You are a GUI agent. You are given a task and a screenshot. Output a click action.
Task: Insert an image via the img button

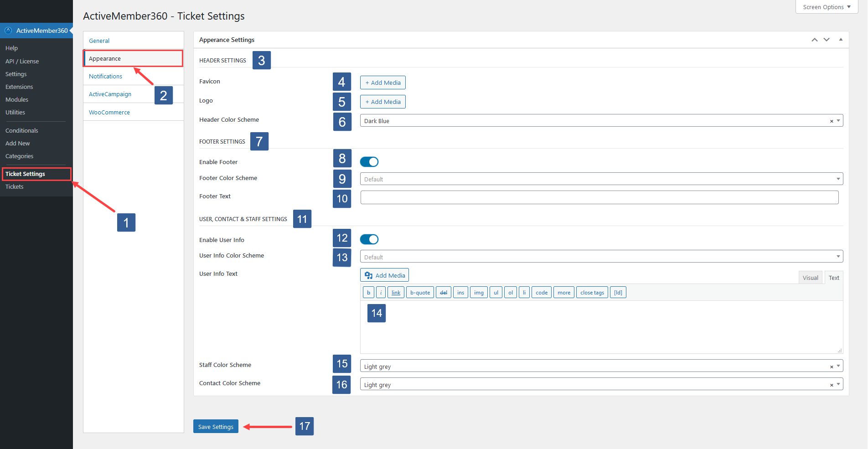coord(478,292)
